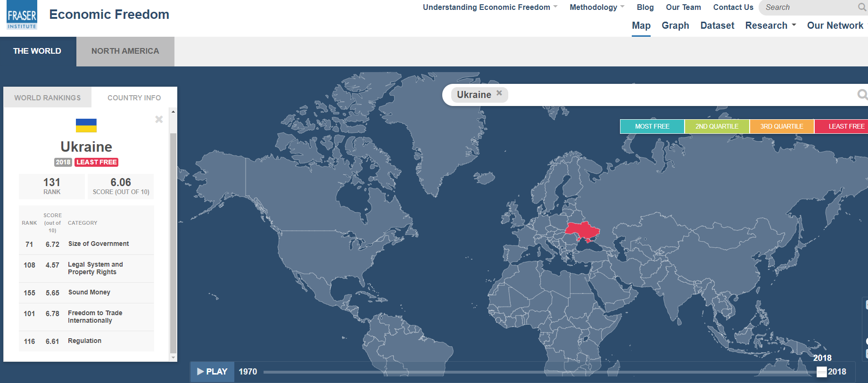Viewport: 868px width, 383px height.
Task: Click the Regulation category row
Action: (86, 341)
